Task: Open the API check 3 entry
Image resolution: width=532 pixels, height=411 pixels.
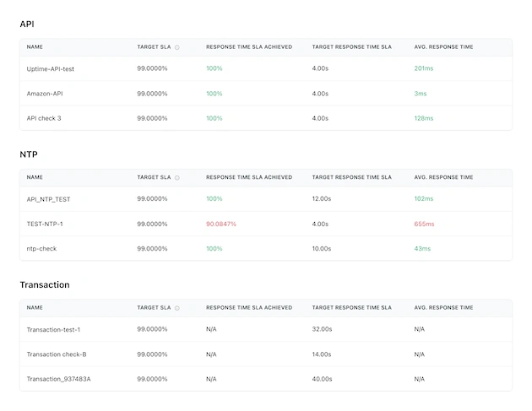Action: click(x=44, y=118)
